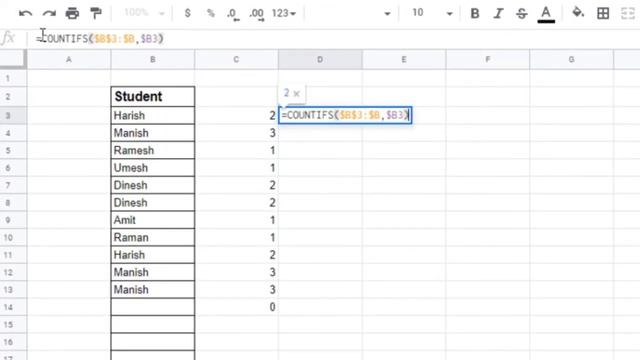Select row 9 header
Screen dimensions: 640x360
coord(13,220)
